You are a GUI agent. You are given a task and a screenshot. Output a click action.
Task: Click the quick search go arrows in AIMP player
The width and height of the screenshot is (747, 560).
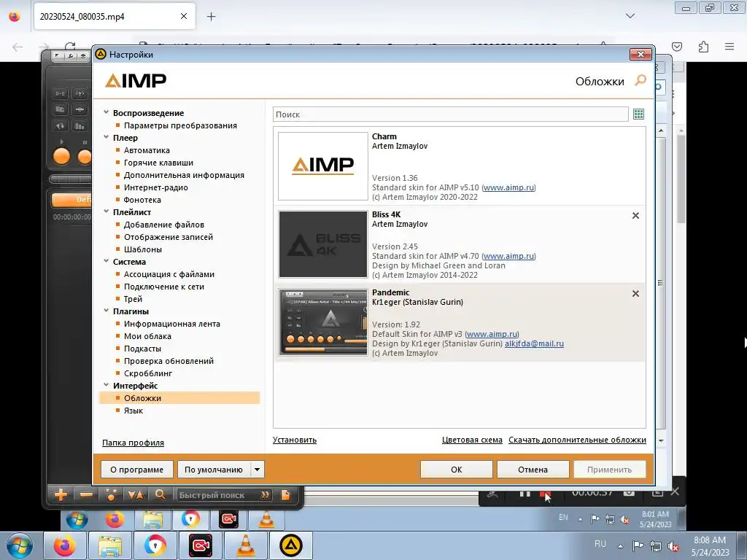pyautogui.click(x=265, y=495)
